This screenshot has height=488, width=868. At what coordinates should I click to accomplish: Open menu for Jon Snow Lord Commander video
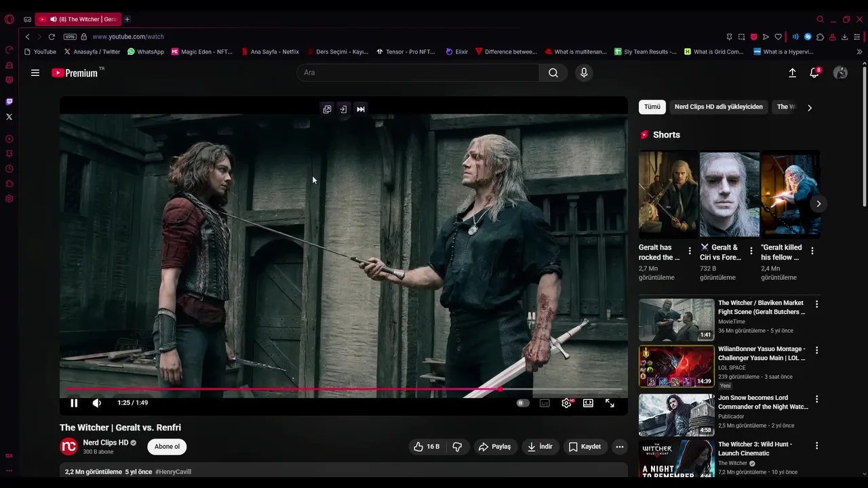816,399
